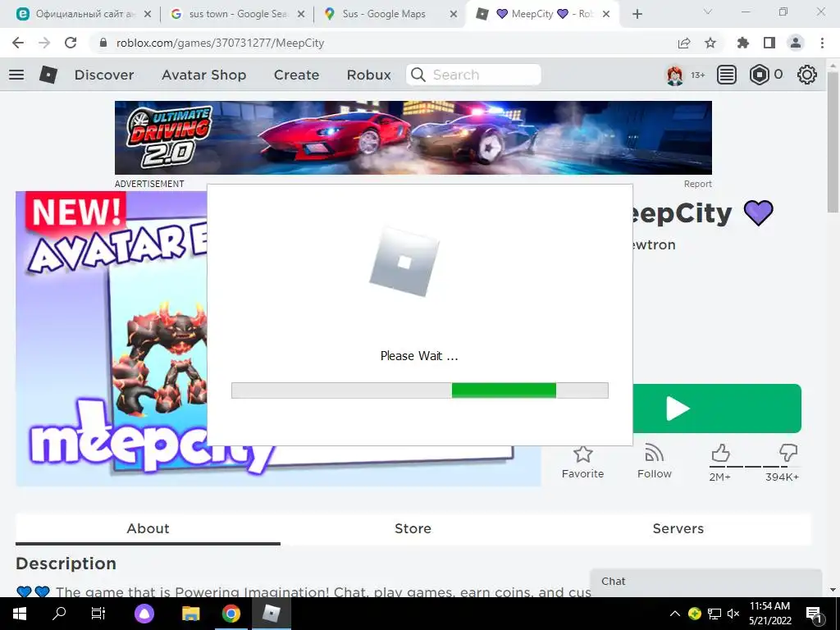Open the Roblox app on taskbar
Viewport: 840px width, 630px height.
[271, 614]
